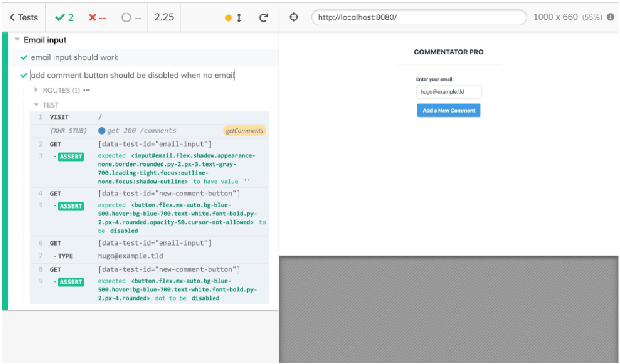Click the localhost:8080 URL bar

coord(419,17)
